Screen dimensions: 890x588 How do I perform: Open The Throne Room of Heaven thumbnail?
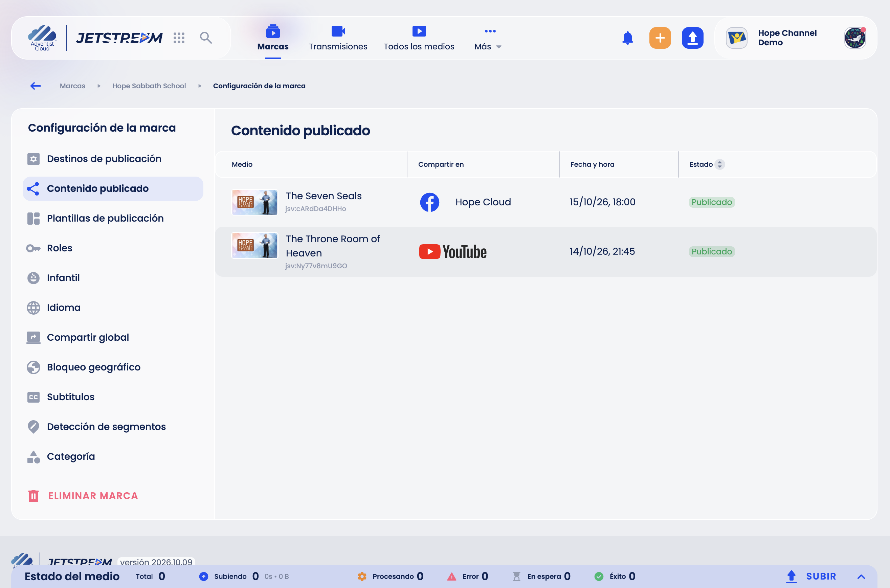pyautogui.click(x=254, y=245)
